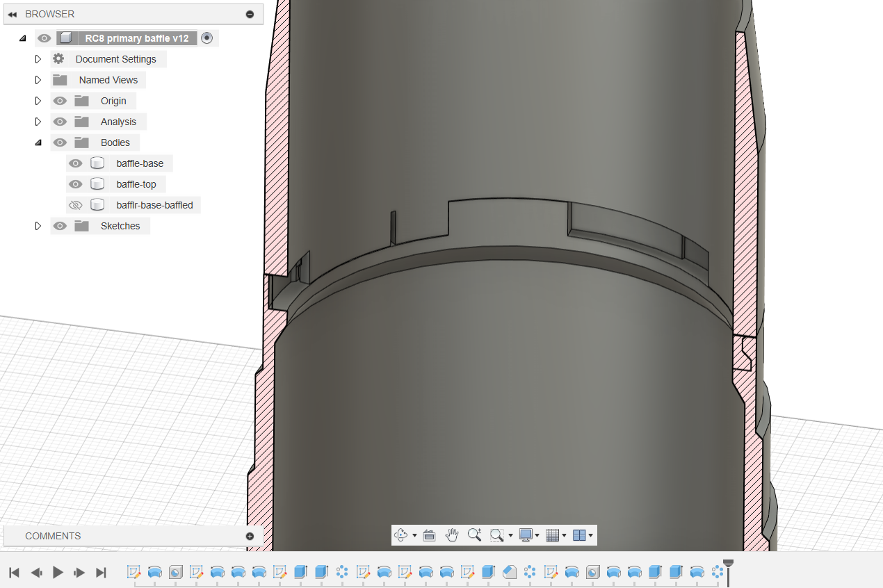
Task: Hide the baffle-base body
Action: coord(76,163)
